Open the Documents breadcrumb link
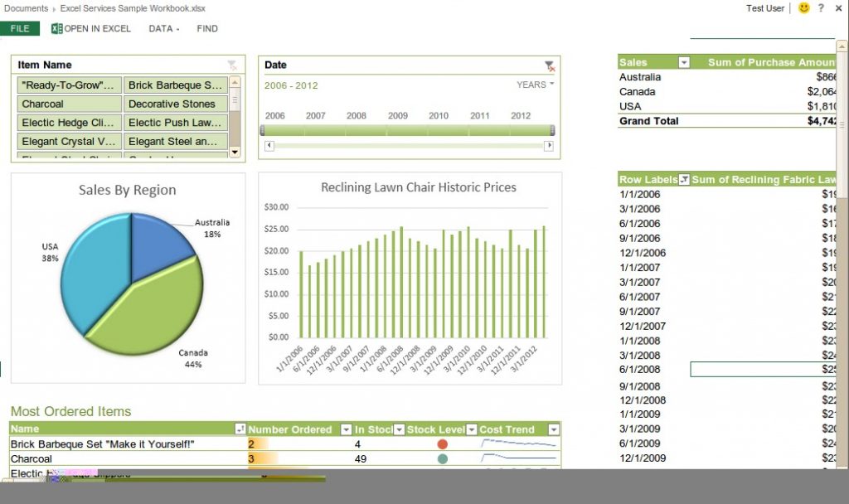849x504 pixels. [x=25, y=8]
